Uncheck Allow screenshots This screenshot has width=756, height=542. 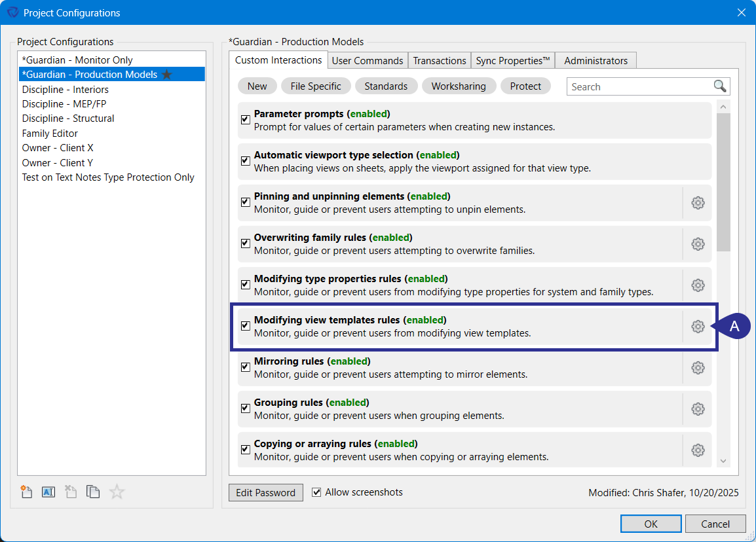[316, 492]
